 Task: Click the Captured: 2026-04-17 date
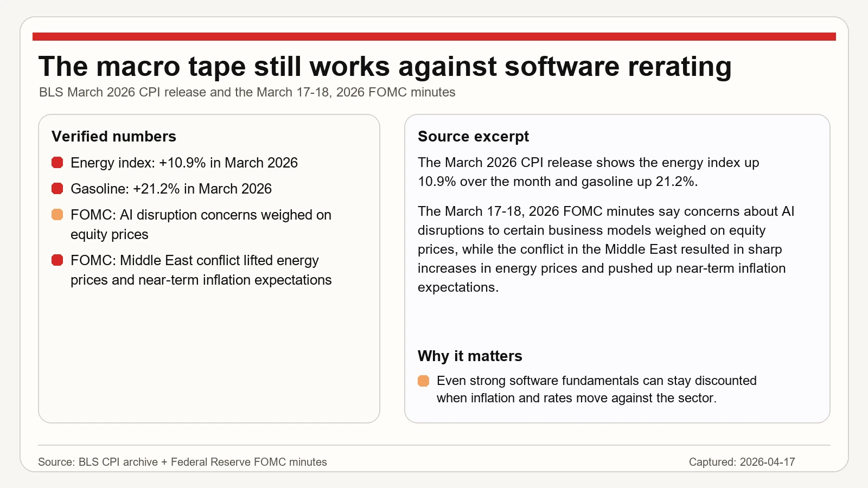[x=742, y=462]
